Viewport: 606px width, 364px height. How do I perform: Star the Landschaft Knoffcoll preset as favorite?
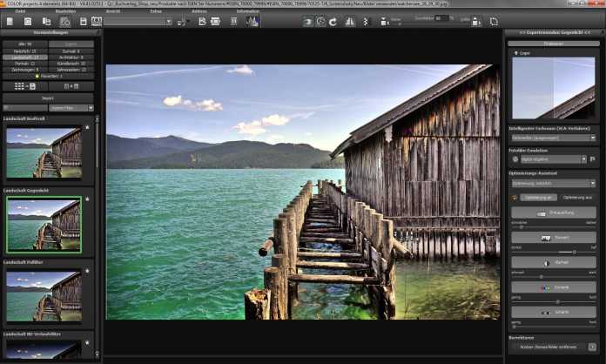[87, 127]
